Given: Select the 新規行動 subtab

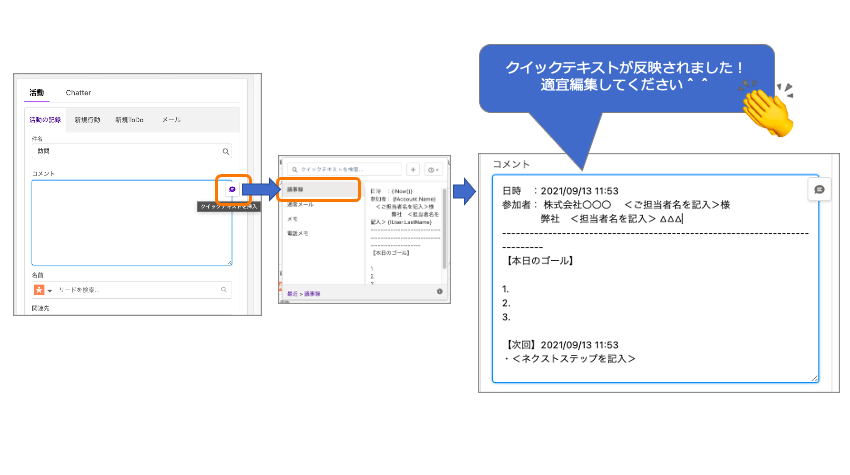Looking at the screenshot, I should click(x=88, y=120).
